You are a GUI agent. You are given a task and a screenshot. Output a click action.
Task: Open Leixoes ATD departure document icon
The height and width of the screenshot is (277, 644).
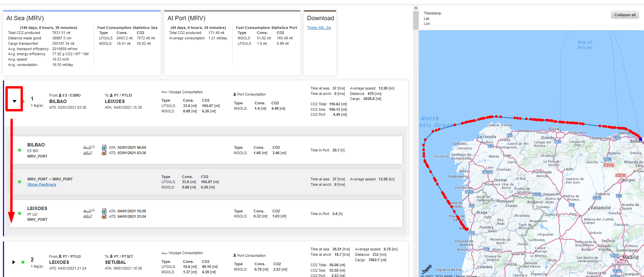pyautogui.click(x=104, y=216)
